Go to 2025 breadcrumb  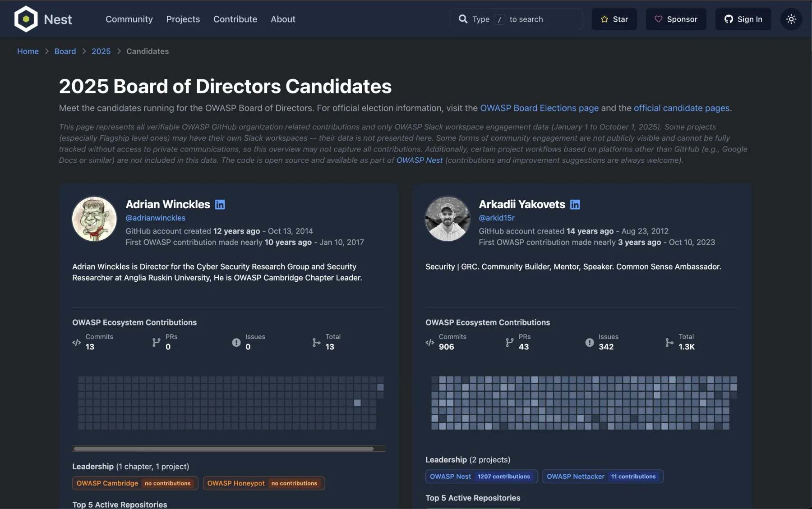point(101,51)
